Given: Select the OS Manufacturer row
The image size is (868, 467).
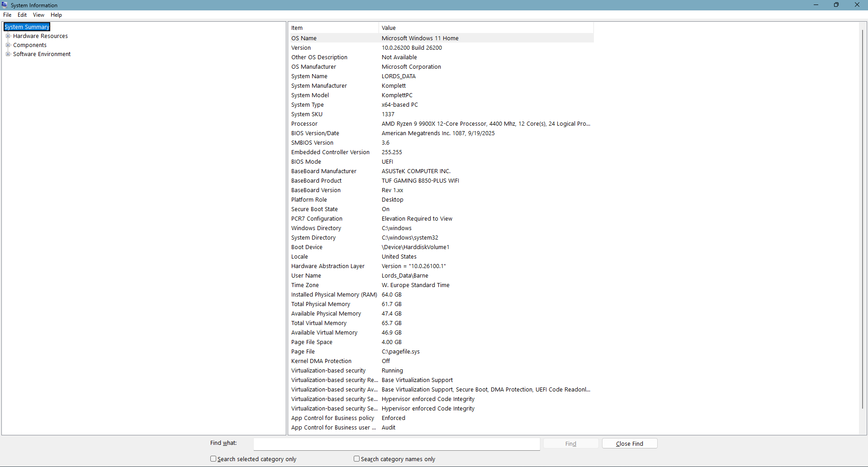Looking at the screenshot, I should (442, 67).
